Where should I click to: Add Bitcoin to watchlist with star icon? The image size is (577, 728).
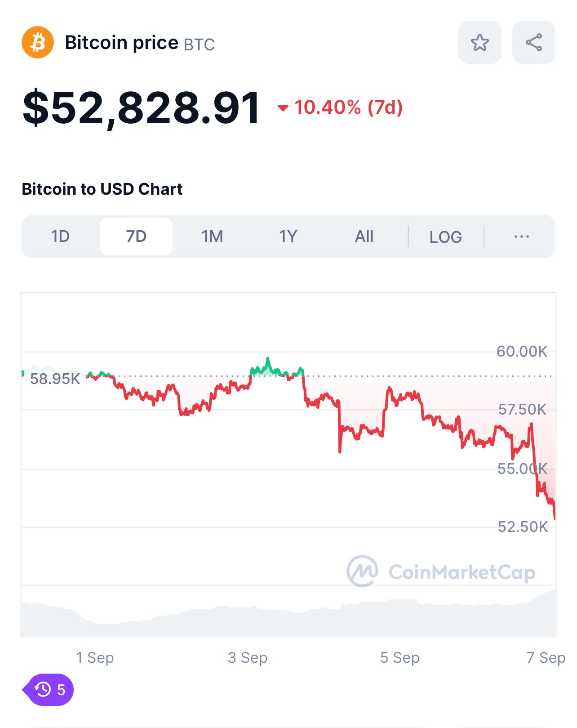[479, 42]
